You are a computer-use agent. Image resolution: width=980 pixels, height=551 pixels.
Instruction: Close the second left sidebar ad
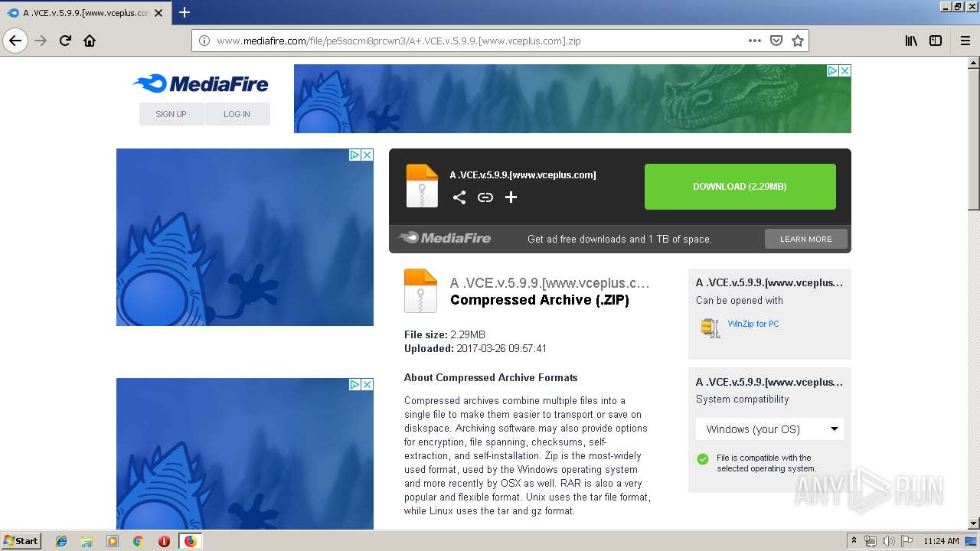pyautogui.click(x=367, y=384)
